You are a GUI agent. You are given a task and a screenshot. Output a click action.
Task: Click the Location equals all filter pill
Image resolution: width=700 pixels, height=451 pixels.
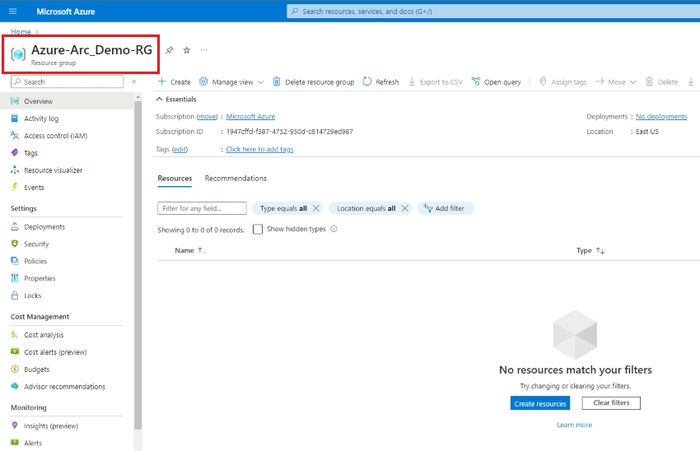[366, 209]
